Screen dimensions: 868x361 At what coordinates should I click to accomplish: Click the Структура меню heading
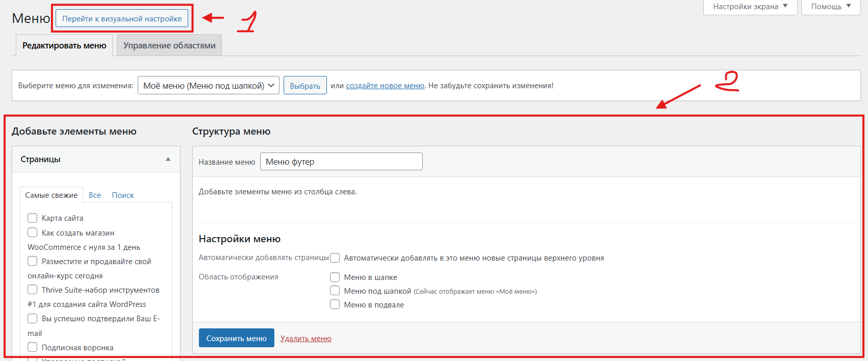coord(231,132)
